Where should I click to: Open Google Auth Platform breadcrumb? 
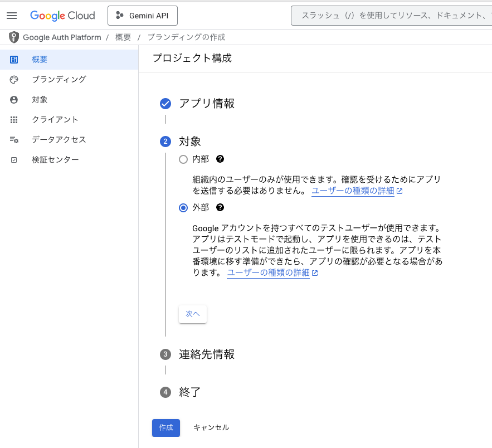62,37
